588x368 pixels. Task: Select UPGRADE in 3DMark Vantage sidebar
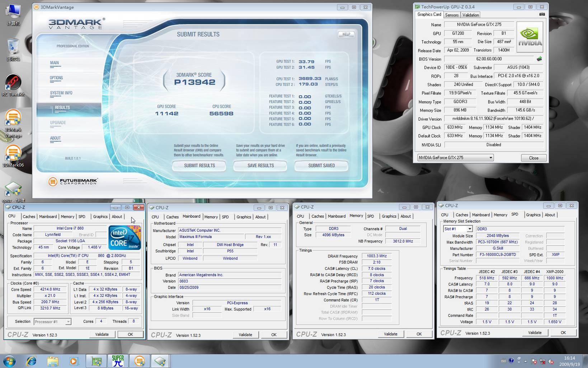[58, 123]
